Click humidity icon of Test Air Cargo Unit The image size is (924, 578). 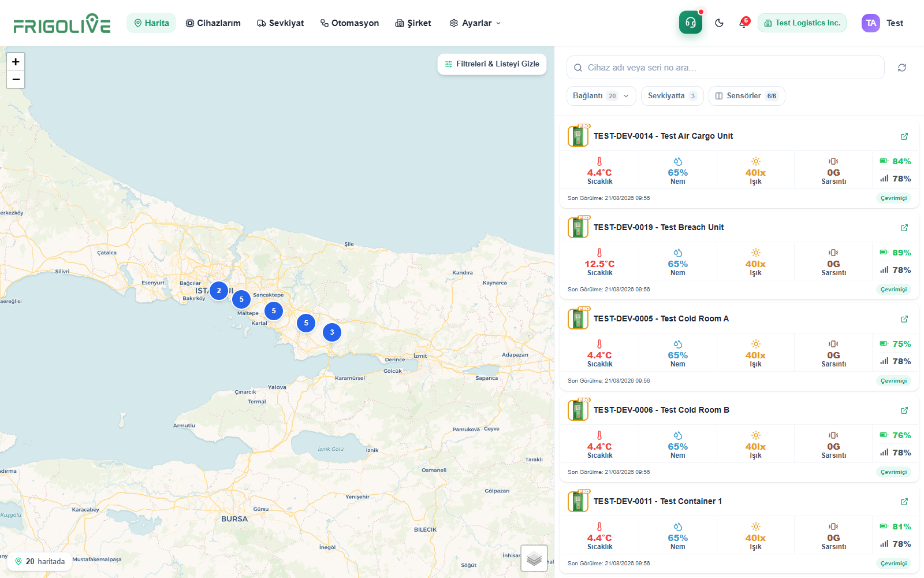(x=678, y=161)
